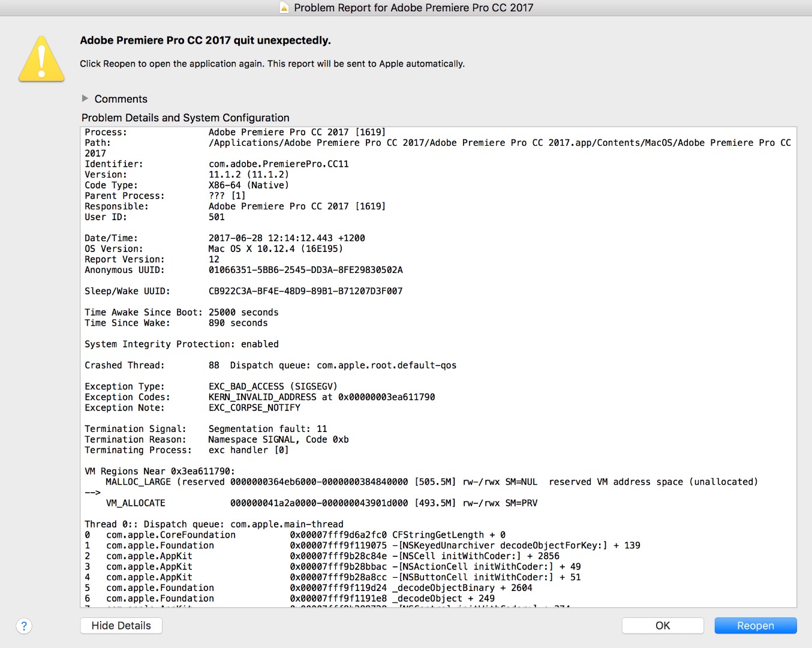Image resolution: width=812 pixels, height=648 pixels.
Task: Click the window title 'Problem Report for Adobe Premiere Pro CC 2017'
Action: click(x=414, y=8)
